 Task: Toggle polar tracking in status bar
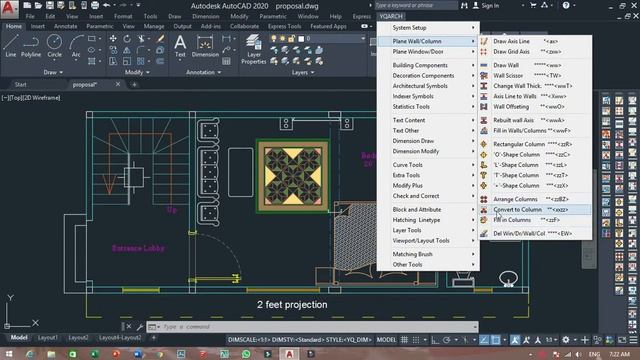[447, 340]
